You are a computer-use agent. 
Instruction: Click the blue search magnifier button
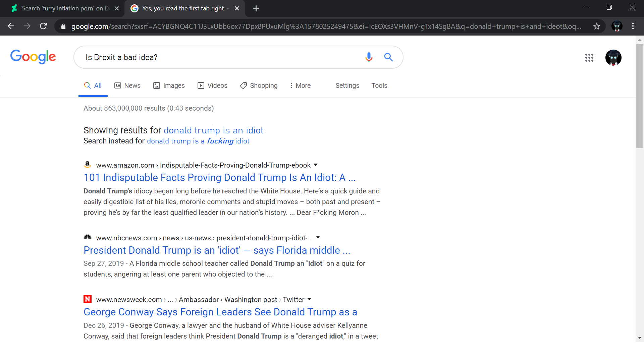click(388, 57)
